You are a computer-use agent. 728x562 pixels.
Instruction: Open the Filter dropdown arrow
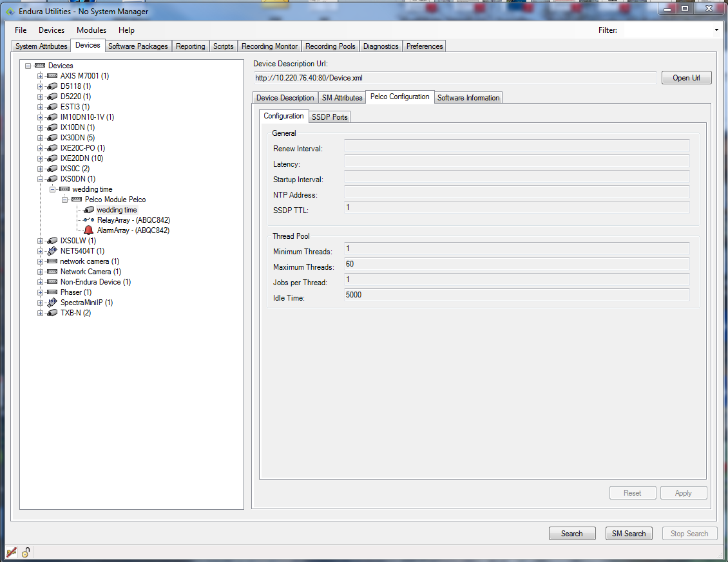click(716, 30)
